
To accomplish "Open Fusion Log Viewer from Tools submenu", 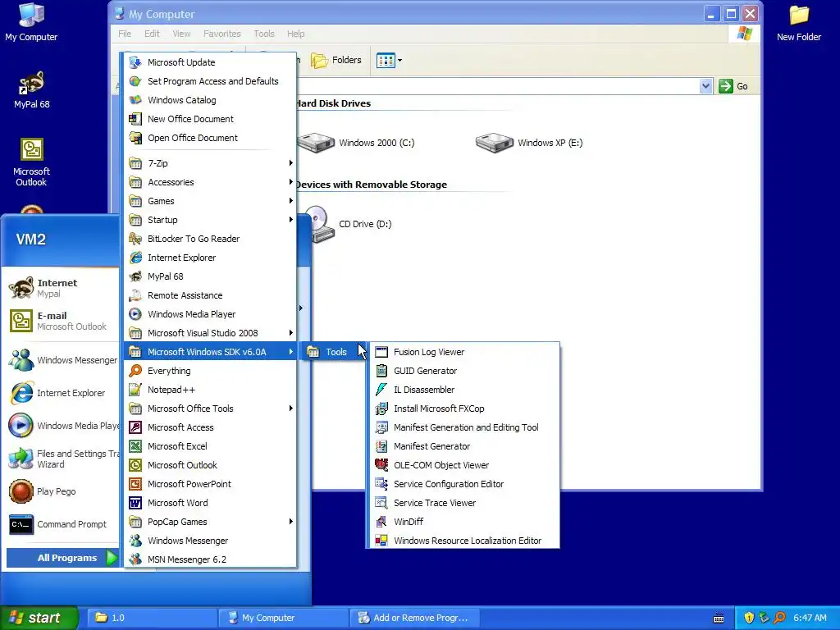I will click(463, 352).
